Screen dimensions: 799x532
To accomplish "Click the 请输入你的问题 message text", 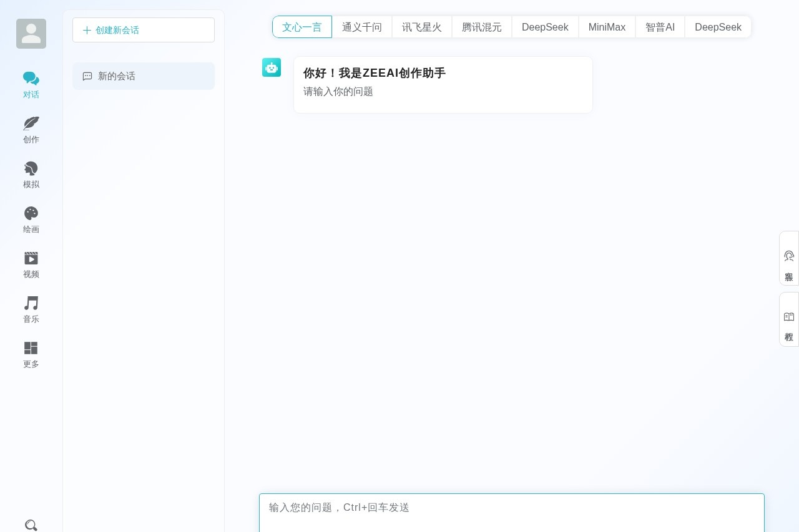I will pos(338,92).
